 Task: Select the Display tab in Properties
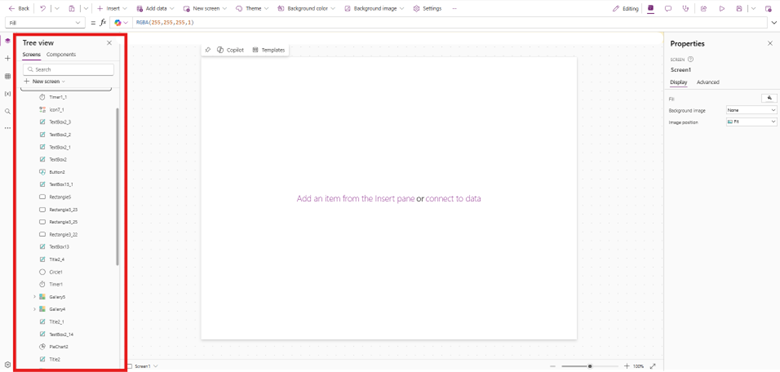click(679, 82)
